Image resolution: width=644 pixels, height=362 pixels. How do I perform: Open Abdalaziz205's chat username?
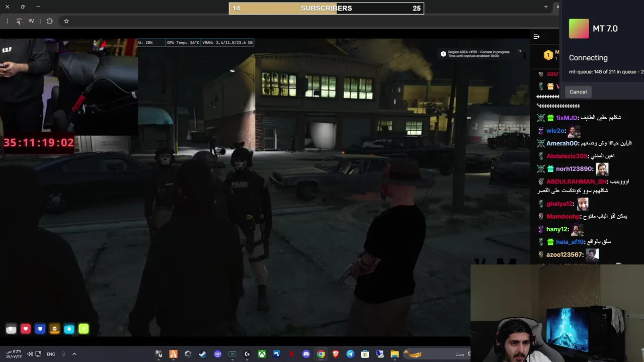point(567,156)
